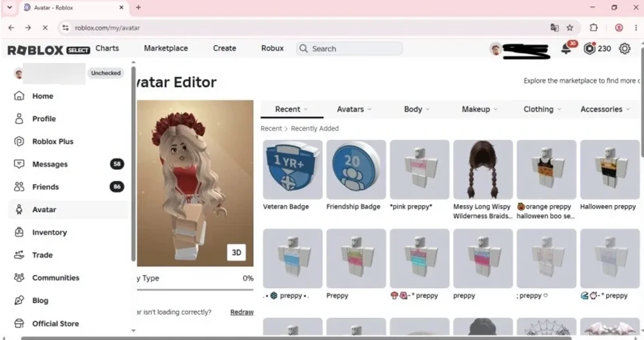
Task: Click the Unchecked status badge
Action: point(106,73)
